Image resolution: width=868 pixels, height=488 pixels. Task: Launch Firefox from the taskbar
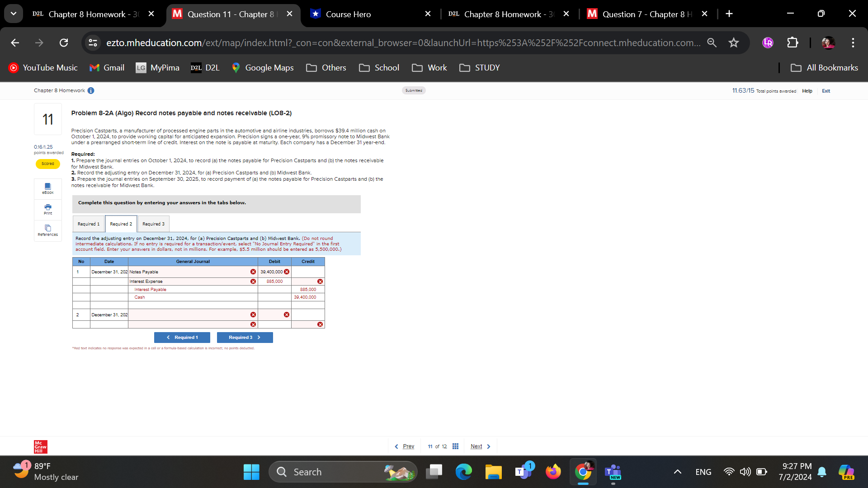point(553,472)
